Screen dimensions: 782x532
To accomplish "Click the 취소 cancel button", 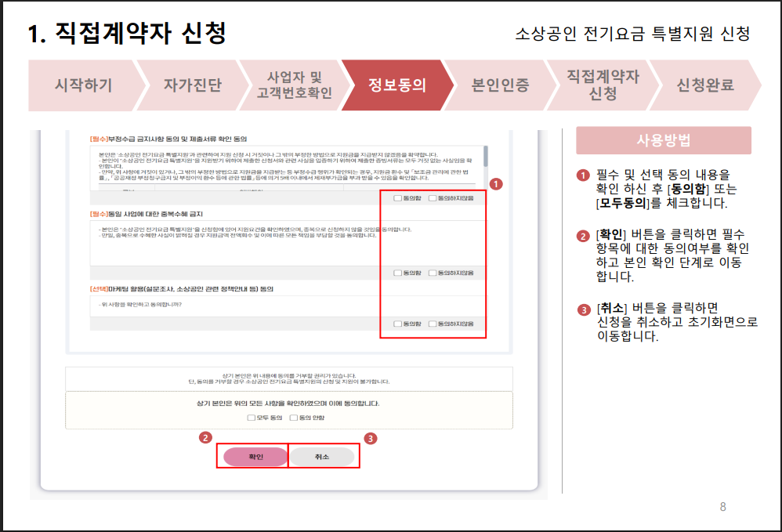I will (324, 455).
